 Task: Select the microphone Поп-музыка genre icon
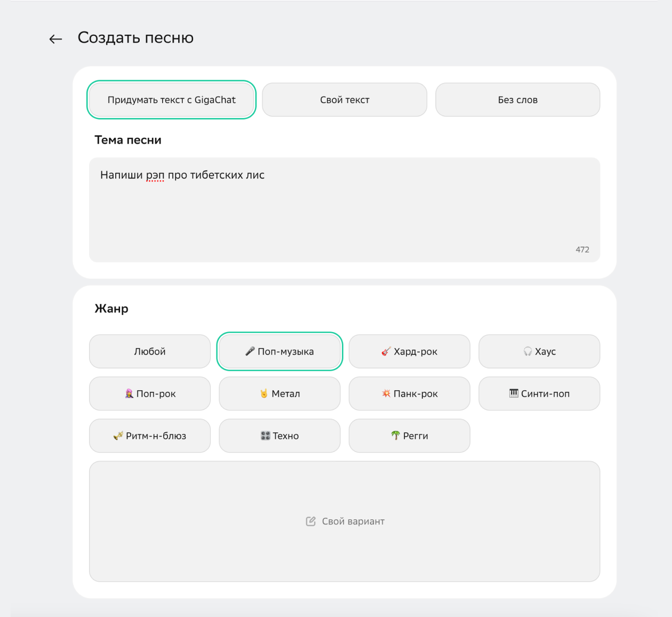point(250,351)
